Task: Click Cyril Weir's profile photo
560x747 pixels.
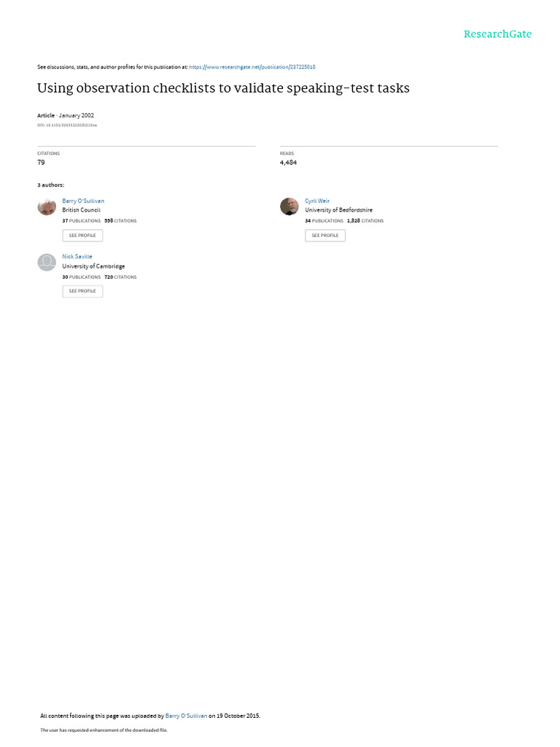Action: (x=289, y=206)
